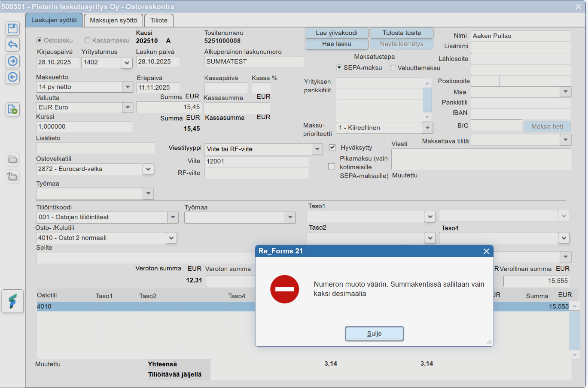
Task: Click the Laskun päivä field 28.10.2025
Action: pos(158,62)
